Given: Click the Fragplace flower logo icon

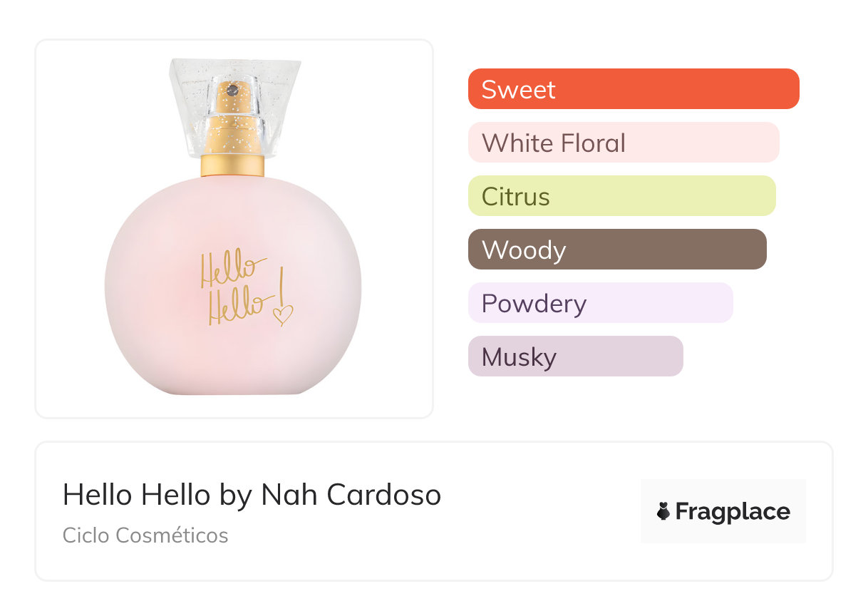Looking at the screenshot, I should point(663,511).
